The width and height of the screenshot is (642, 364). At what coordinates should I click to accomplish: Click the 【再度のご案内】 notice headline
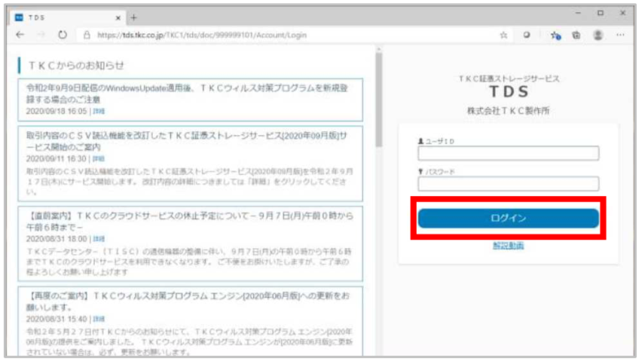pyautogui.click(x=188, y=301)
